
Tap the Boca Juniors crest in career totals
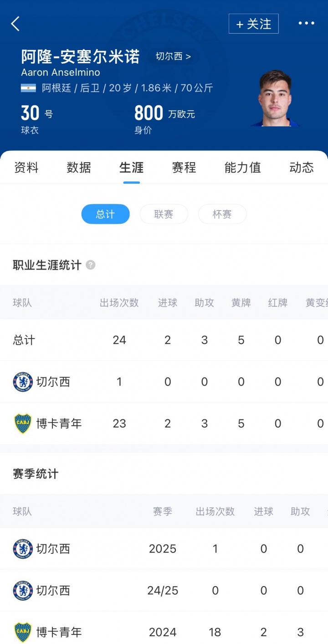click(23, 423)
